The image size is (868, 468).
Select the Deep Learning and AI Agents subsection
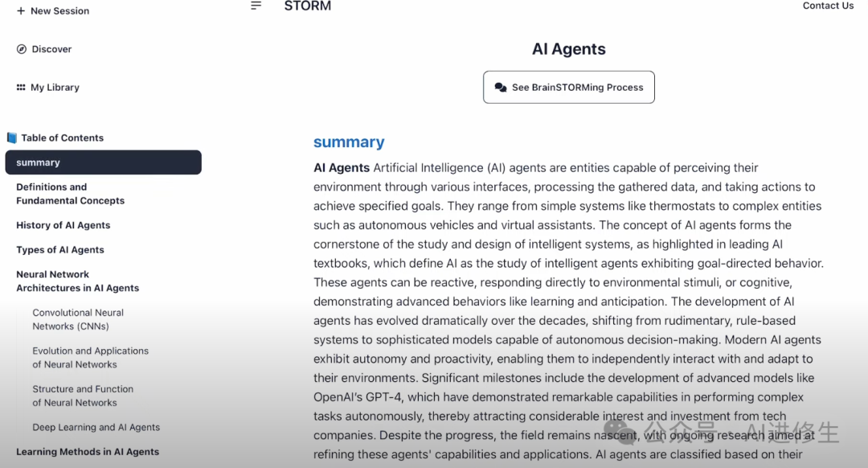coord(96,428)
